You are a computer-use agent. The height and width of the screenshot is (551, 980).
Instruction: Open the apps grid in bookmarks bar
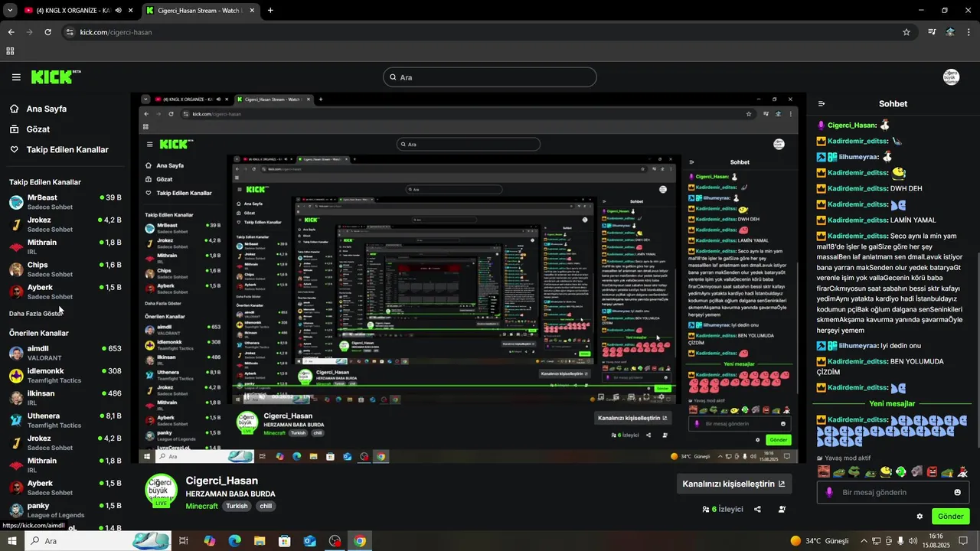10,51
